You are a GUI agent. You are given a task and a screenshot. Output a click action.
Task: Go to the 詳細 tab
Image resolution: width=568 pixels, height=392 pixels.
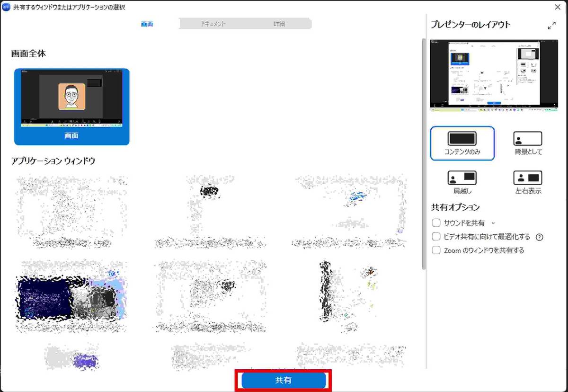(x=279, y=24)
